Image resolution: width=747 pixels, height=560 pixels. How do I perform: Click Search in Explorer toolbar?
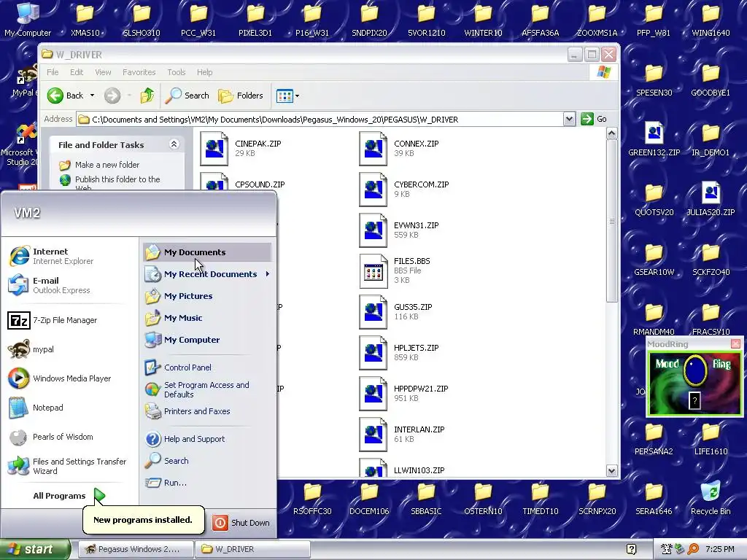coord(187,96)
